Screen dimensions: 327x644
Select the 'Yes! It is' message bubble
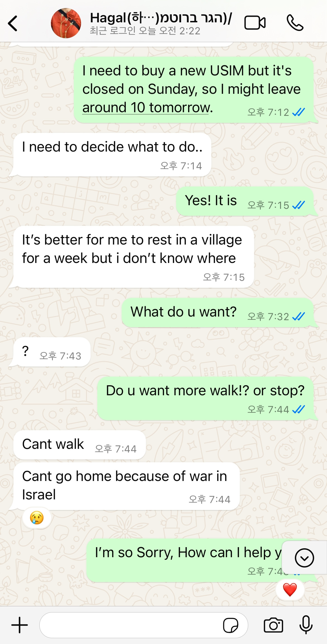point(245,201)
